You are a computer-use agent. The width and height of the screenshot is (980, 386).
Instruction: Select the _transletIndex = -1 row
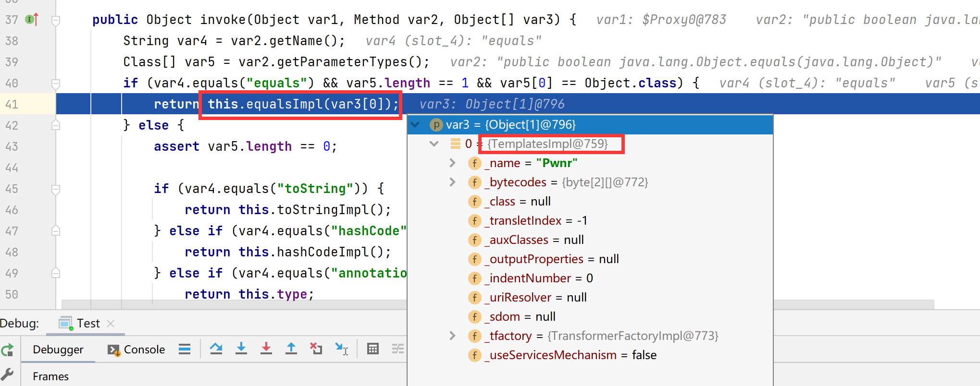(590, 221)
